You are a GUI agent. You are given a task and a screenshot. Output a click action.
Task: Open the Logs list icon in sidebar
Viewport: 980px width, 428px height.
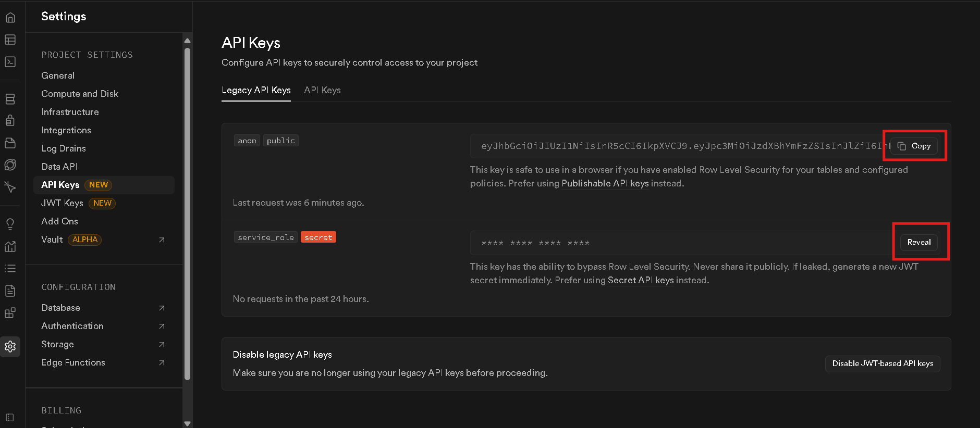coord(10,269)
